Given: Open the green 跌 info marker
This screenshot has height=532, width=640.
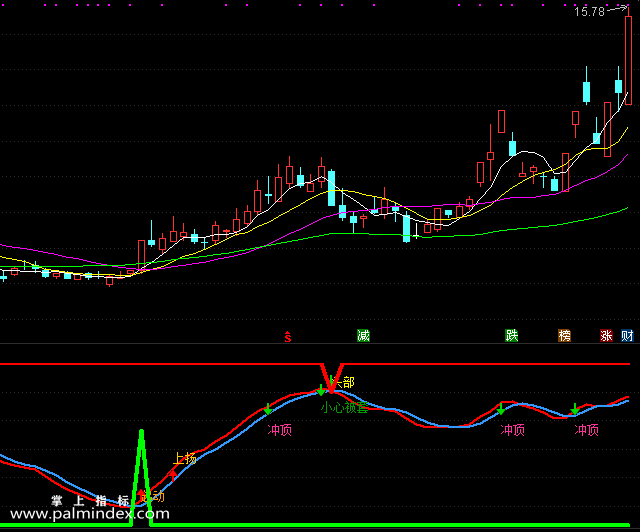Looking at the screenshot, I should click(511, 336).
